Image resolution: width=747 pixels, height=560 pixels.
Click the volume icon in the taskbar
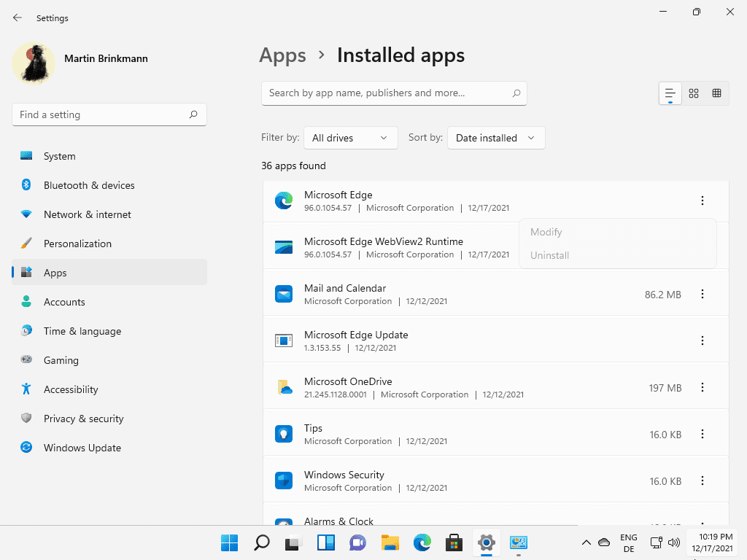click(674, 542)
